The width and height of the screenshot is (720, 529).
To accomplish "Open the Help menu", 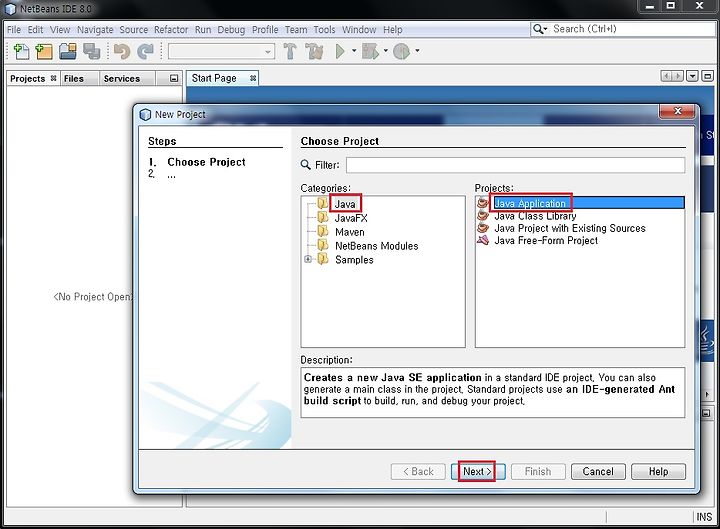I will point(393,30).
